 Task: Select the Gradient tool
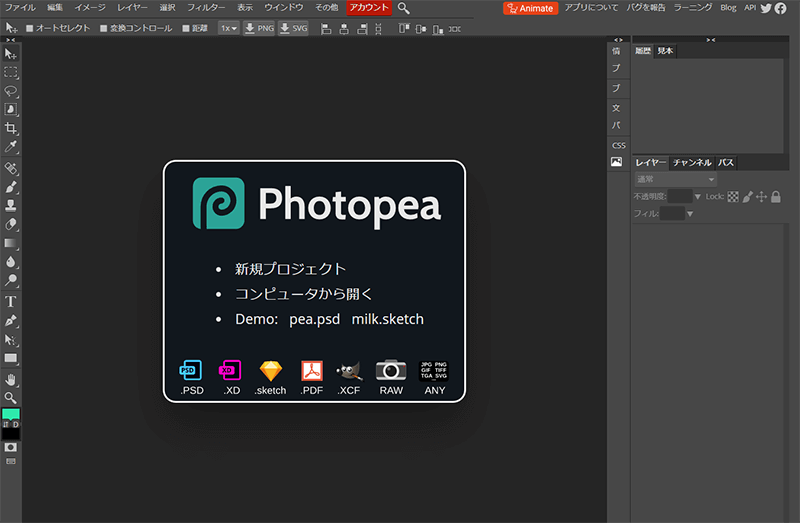coord(11,243)
